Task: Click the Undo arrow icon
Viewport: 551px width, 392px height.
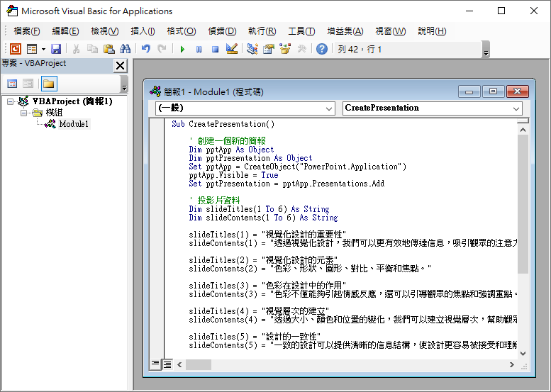Action: coord(146,49)
